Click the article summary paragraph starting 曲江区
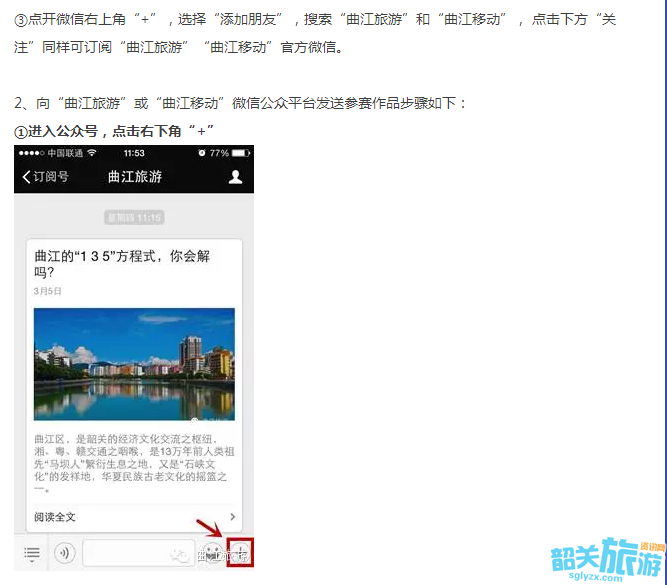 click(134, 464)
